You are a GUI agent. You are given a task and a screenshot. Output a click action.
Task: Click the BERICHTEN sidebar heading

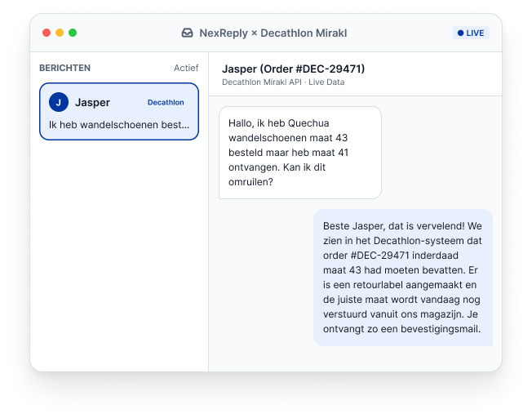pyautogui.click(x=64, y=68)
